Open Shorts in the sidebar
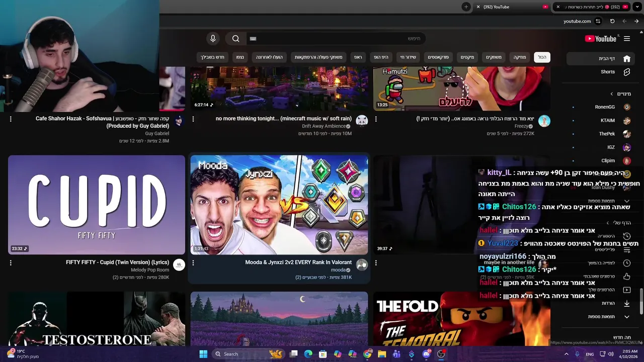Viewport: 644px width, 362px height. pos(600,72)
